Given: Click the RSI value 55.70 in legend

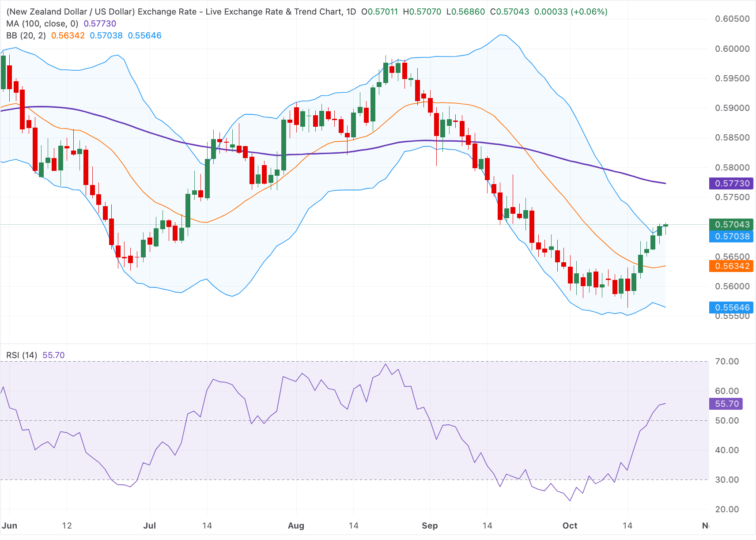Looking at the screenshot, I should tap(53, 355).
